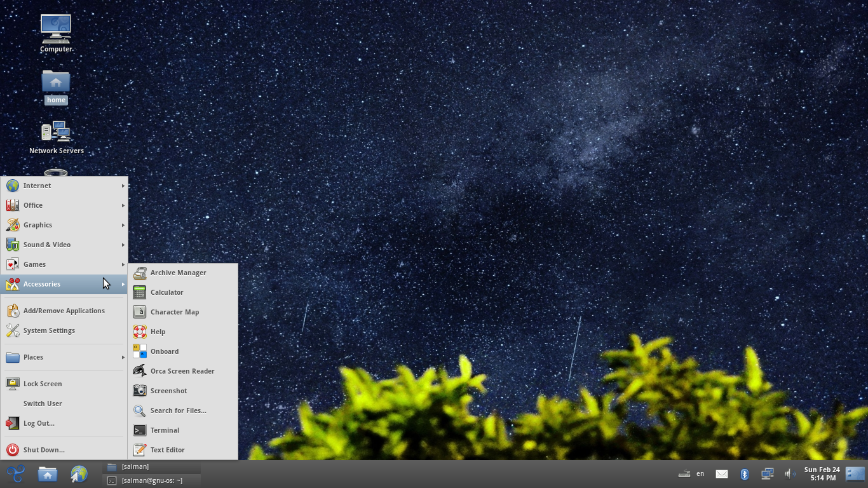The width and height of the screenshot is (868, 488).
Task: Click the Bluetooth icon in system tray
Action: click(744, 474)
